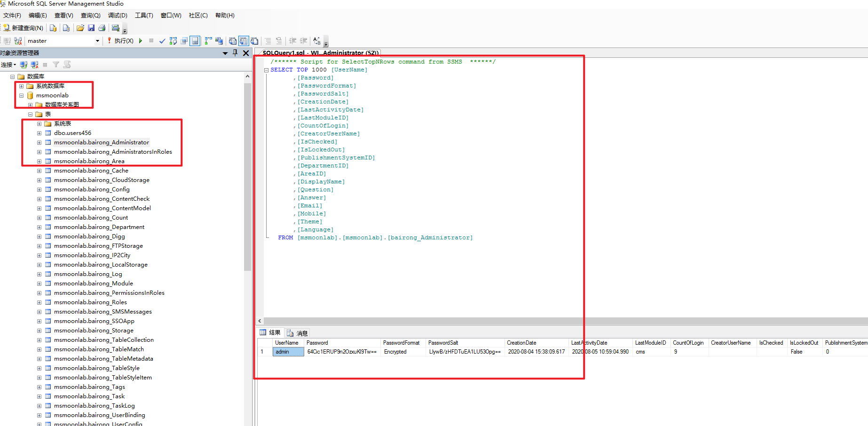Click Object Explorer scrollbar up arrow
The image size is (868, 426).
pyautogui.click(x=247, y=76)
